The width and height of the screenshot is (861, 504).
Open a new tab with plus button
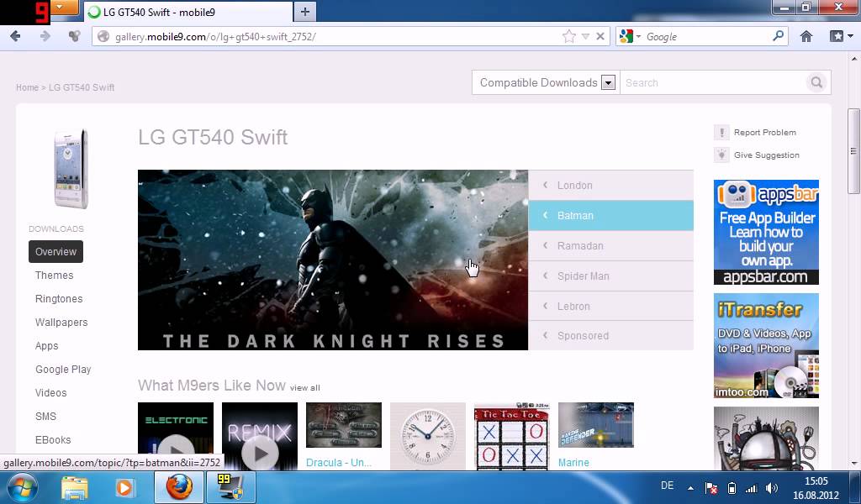point(305,11)
